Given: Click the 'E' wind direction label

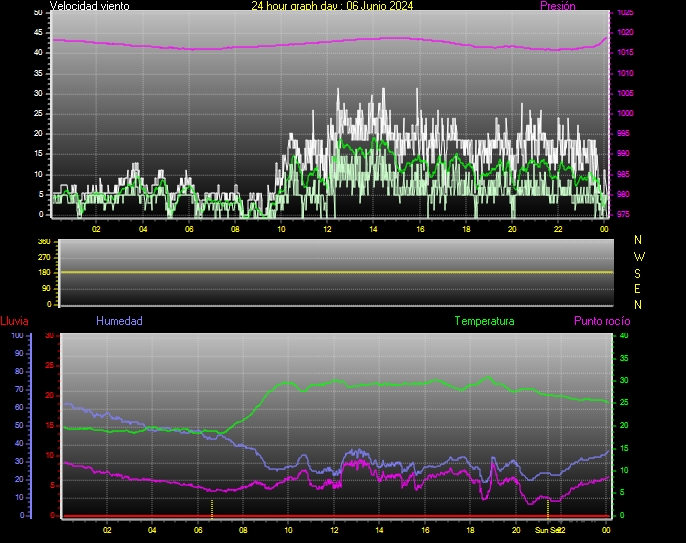Looking at the screenshot, I should click(637, 289).
